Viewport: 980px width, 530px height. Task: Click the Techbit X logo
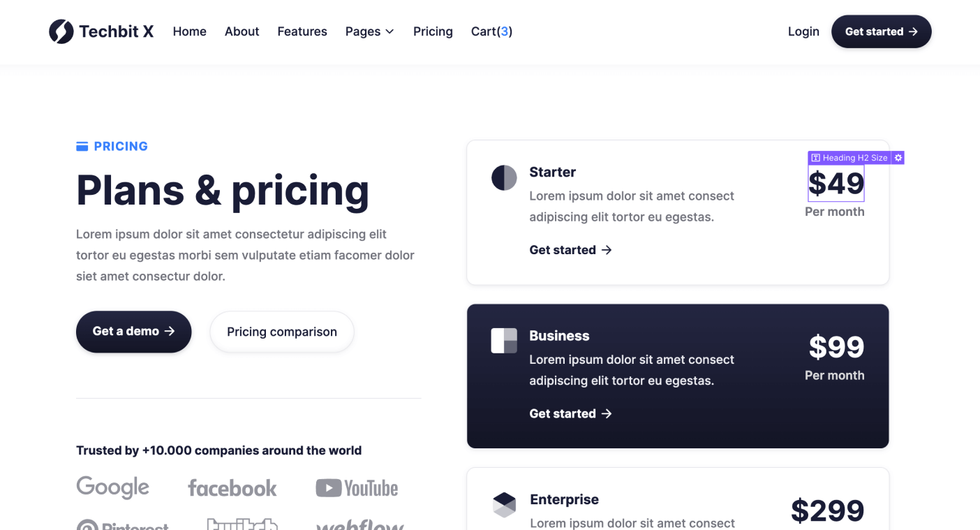pos(101,31)
